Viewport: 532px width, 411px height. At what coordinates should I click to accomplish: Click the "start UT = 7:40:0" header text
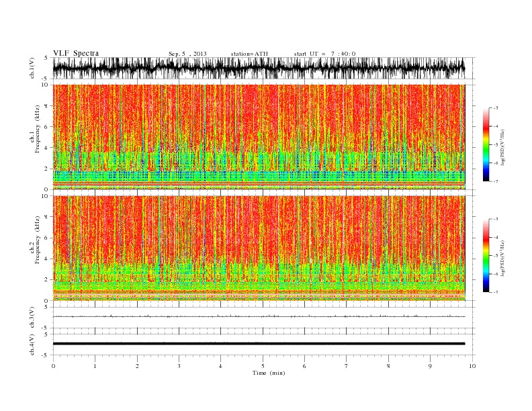click(x=324, y=54)
